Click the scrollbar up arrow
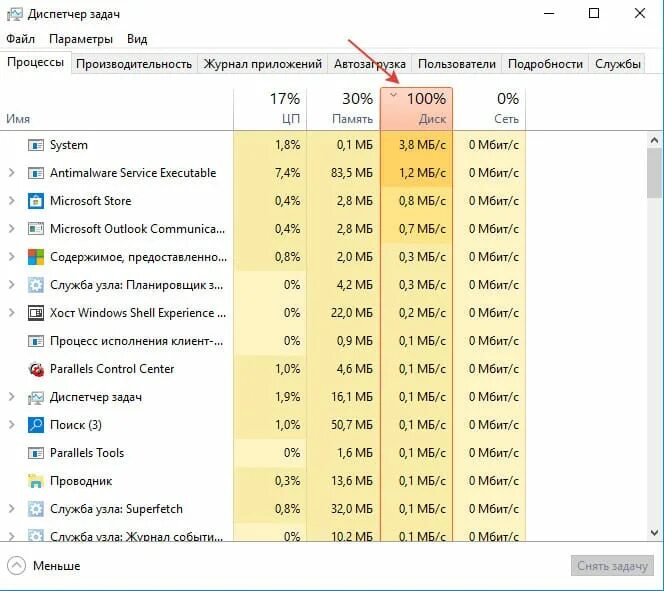 point(655,140)
